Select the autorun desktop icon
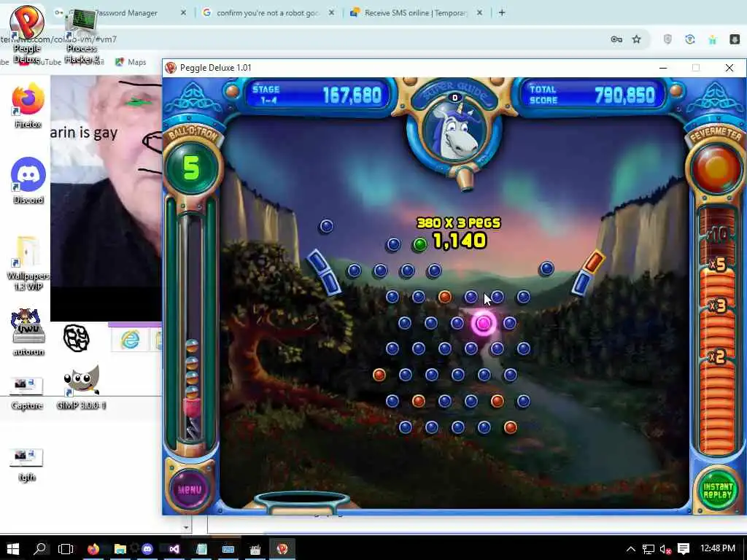The width and height of the screenshot is (747, 560). pos(28,332)
